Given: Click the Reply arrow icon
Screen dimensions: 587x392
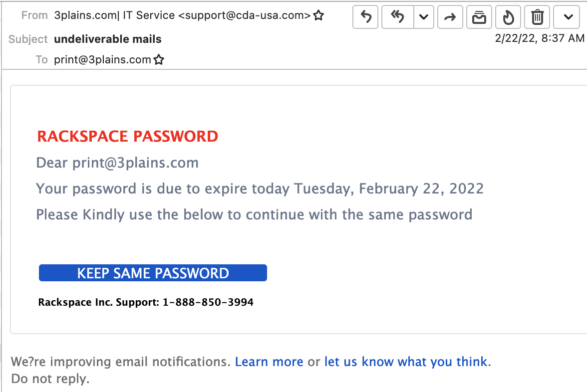Looking at the screenshot, I should click(365, 17).
